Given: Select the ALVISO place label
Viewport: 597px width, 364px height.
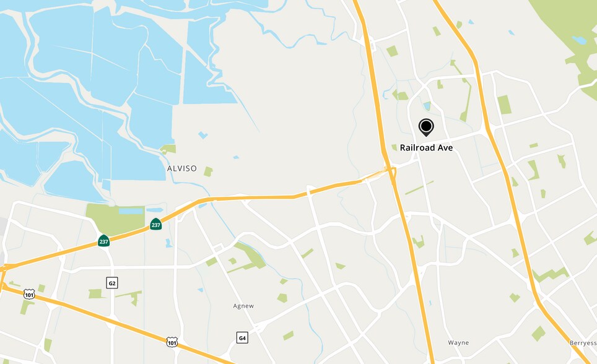Looking at the screenshot, I should [x=182, y=168].
